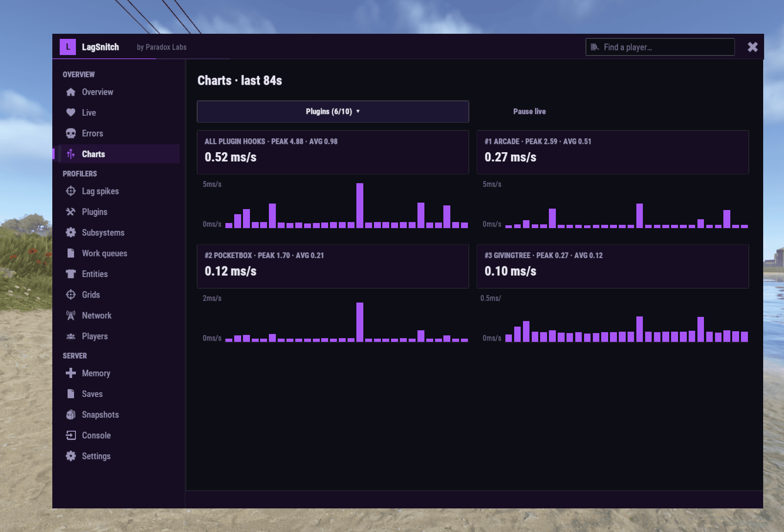Click the Settings gear icon
This screenshot has width=784, height=532.
(71, 456)
